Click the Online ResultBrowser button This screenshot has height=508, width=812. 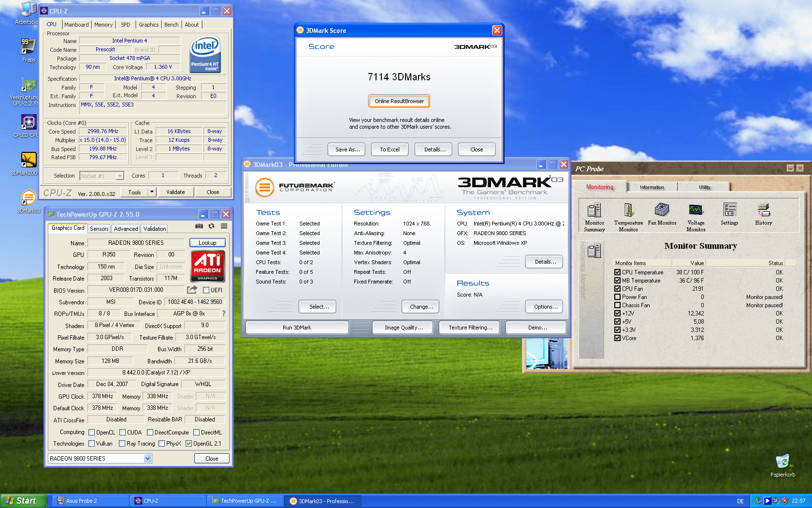399,101
